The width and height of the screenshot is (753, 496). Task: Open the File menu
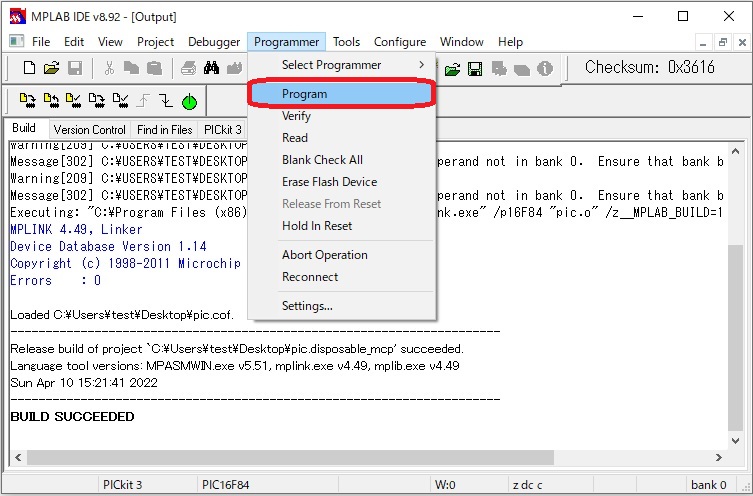(41, 42)
